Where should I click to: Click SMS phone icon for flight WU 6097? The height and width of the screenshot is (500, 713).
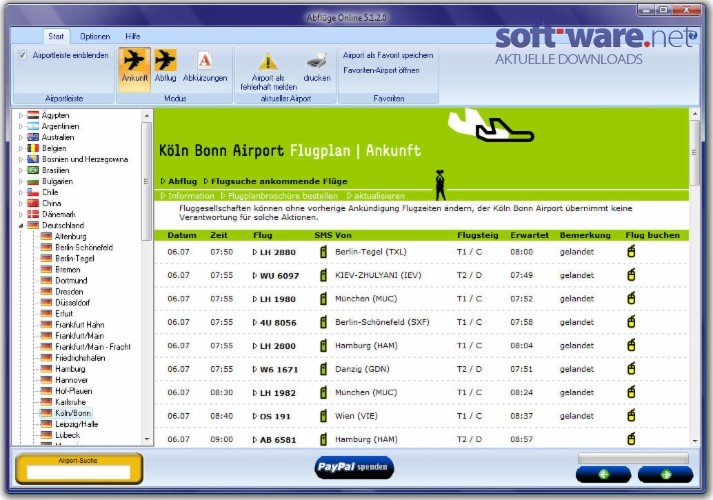[323, 275]
